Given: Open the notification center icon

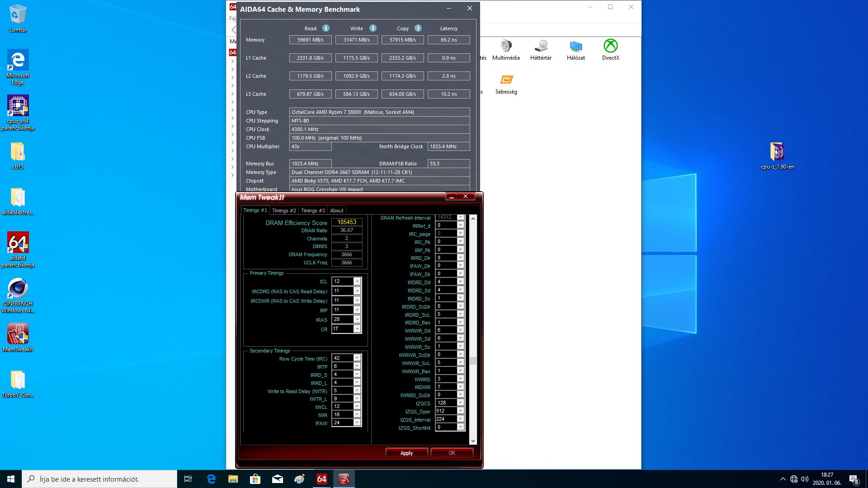Looking at the screenshot, I should click(x=854, y=479).
